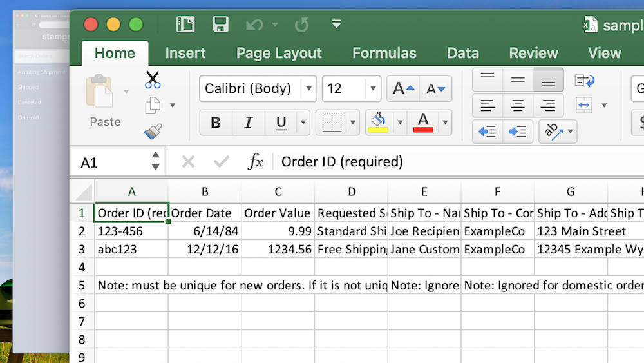The width and height of the screenshot is (644, 363).
Task: Increase indent
Action: coord(518,132)
